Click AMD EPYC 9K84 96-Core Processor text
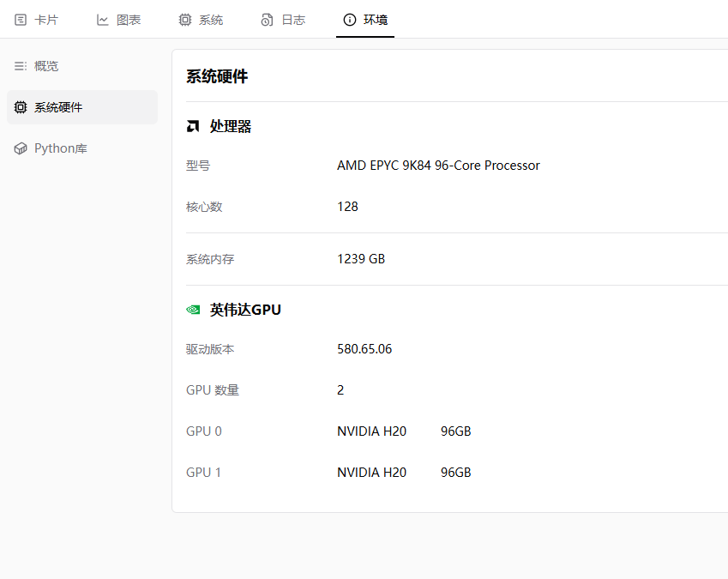728x579 pixels. 438,166
